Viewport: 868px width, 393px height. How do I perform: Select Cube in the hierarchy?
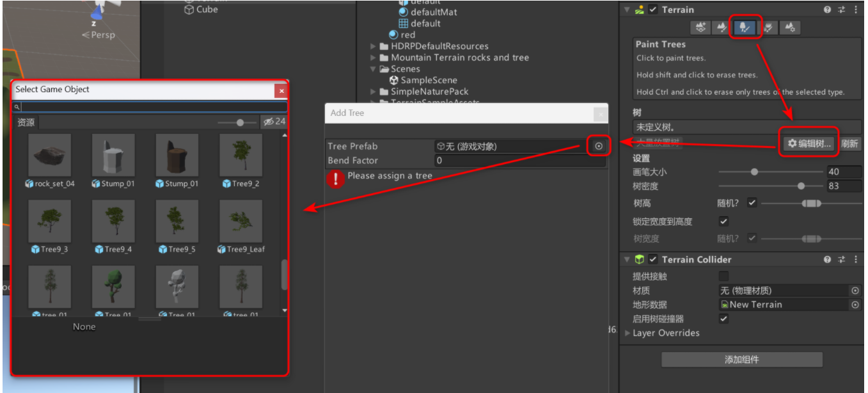coord(201,10)
